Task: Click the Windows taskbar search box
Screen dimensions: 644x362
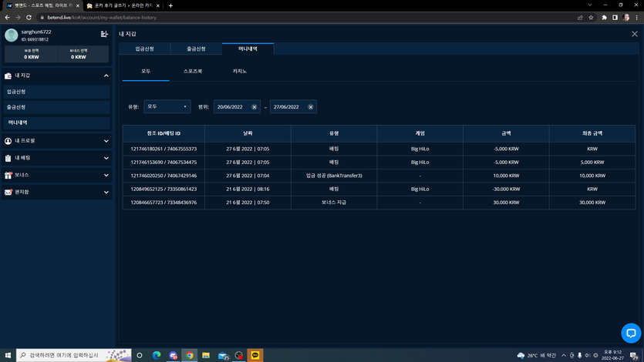Action: point(74,355)
